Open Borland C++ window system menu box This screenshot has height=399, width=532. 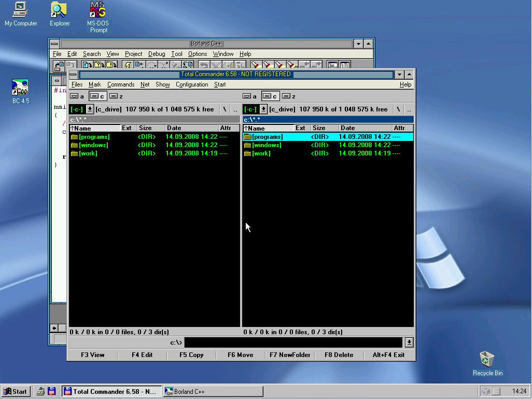click(54, 44)
